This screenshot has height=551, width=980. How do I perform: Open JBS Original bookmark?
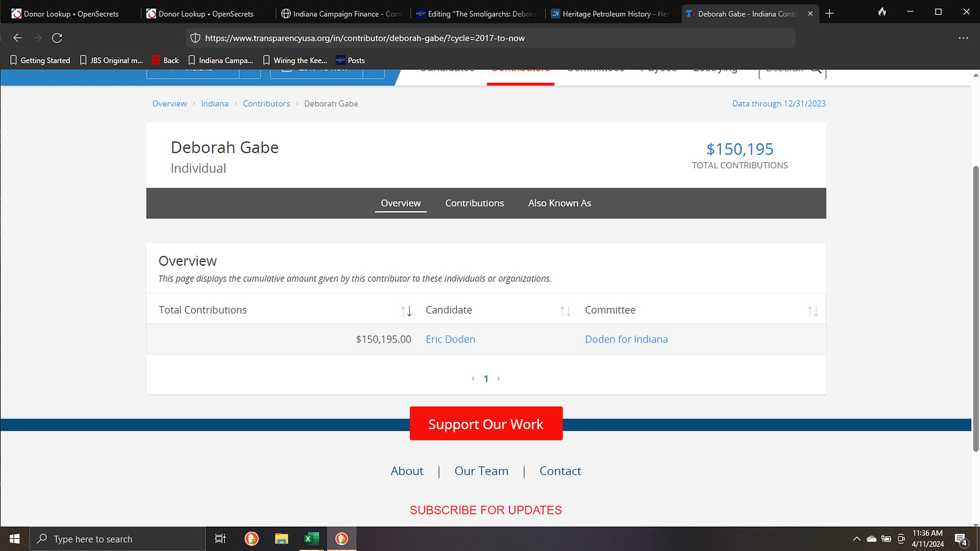(112, 61)
